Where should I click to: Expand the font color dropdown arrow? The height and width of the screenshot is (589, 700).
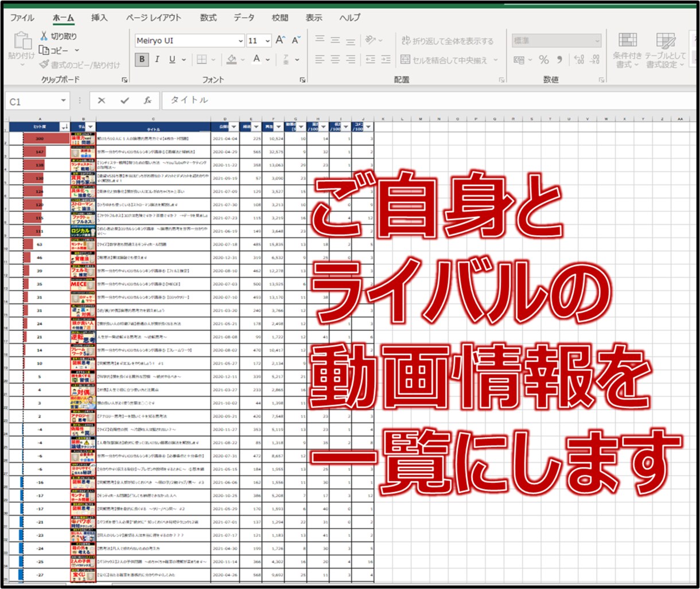[x=269, y=60]
